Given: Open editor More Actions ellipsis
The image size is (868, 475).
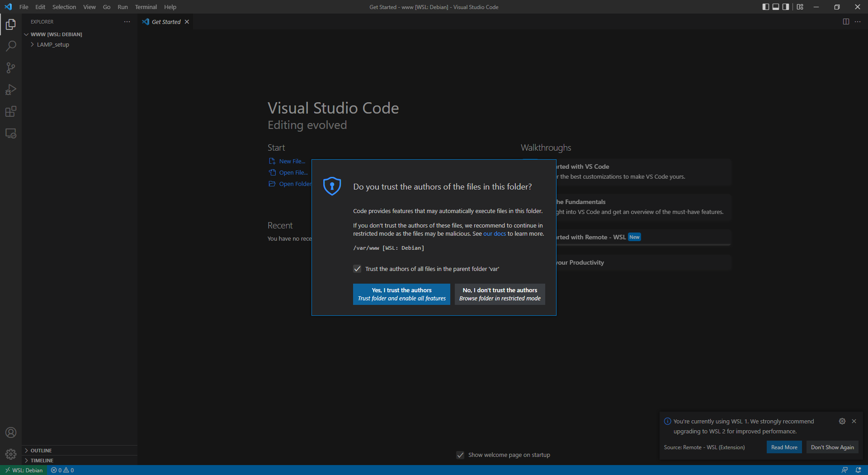Looking at the screenshot, I should 858,22.
